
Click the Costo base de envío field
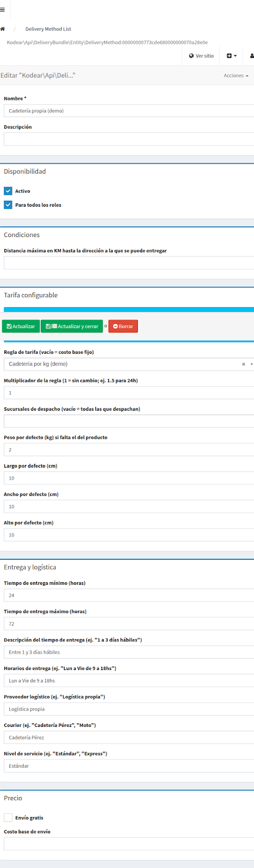coord(129,844)
